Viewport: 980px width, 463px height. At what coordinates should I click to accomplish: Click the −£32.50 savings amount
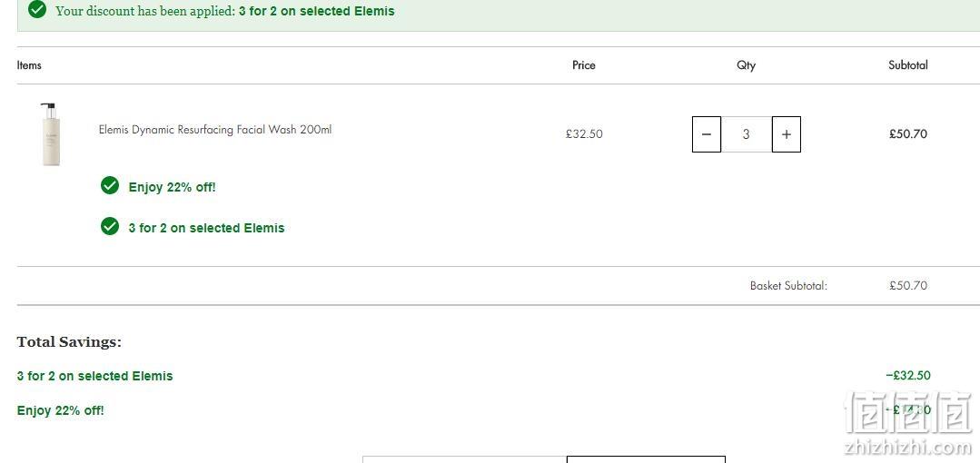(x=908, y=376)
